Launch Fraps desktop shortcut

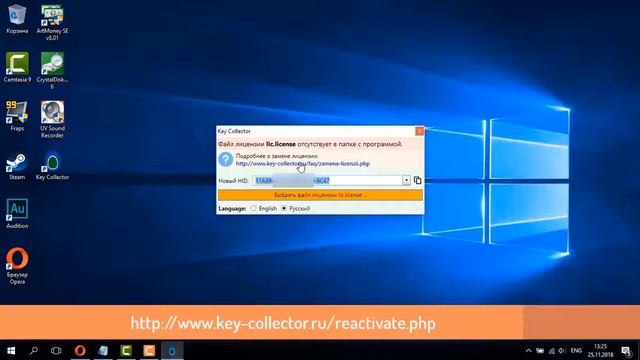(17, 116)
